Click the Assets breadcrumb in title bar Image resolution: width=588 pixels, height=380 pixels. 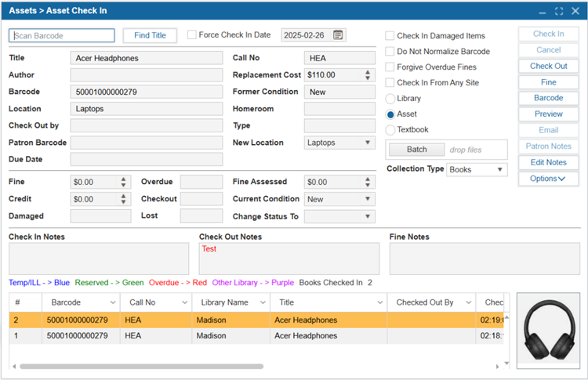(x=23, y=11)
